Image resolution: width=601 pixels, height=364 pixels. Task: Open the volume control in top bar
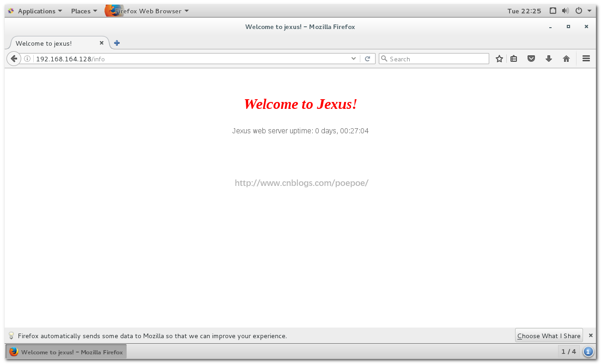pyautogui.click(x=565, y=11)
